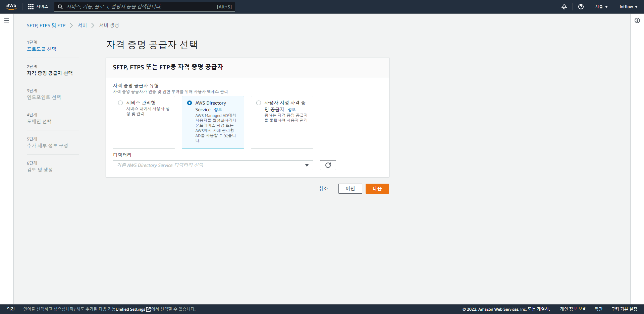
Task: Go to SFTP, FTPS 및 FTP breadcrumb
Action: click(46, 25)
